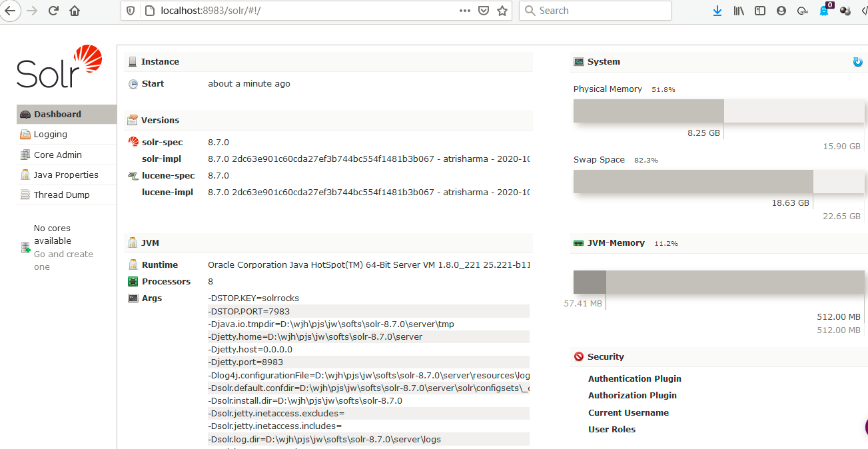Open the Java Properties menu item
The height and width of the screenshot is (449, 868).
click(x=67, y=175)
